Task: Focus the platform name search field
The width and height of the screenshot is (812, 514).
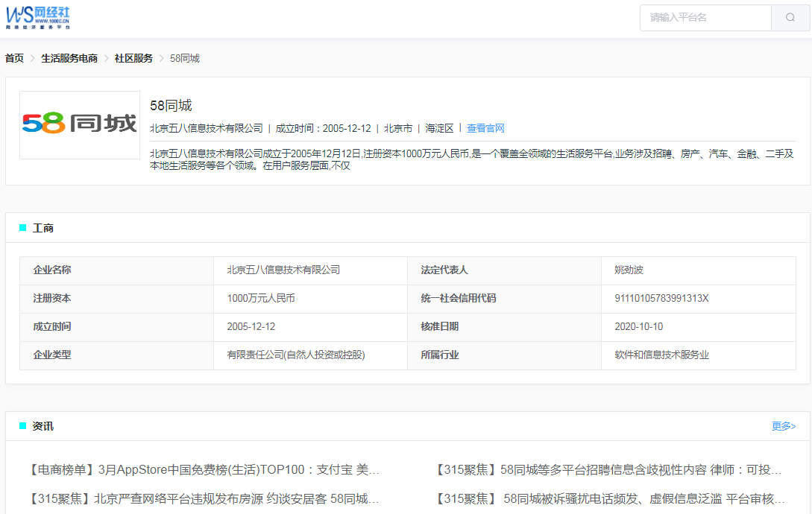Action: [x=705, y=18]
